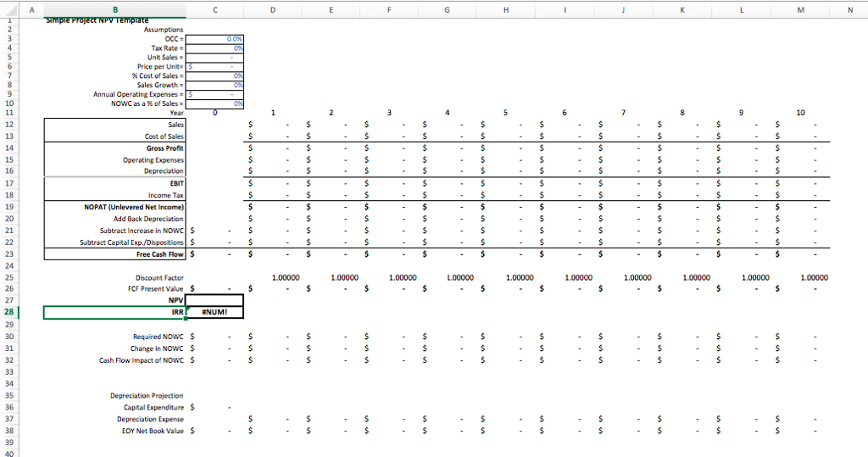The image size is (868, 457).
Task: Click the 'Depreciation Expense' label
Action: 150,420
